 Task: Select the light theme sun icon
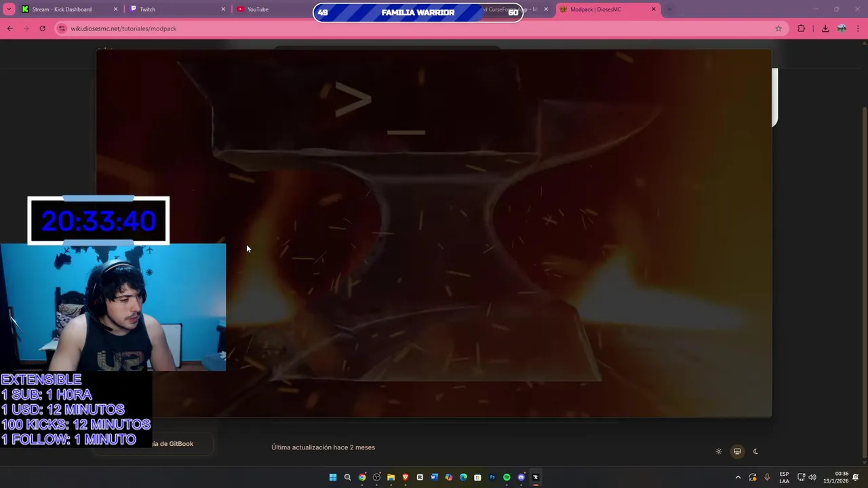(719, 451)
